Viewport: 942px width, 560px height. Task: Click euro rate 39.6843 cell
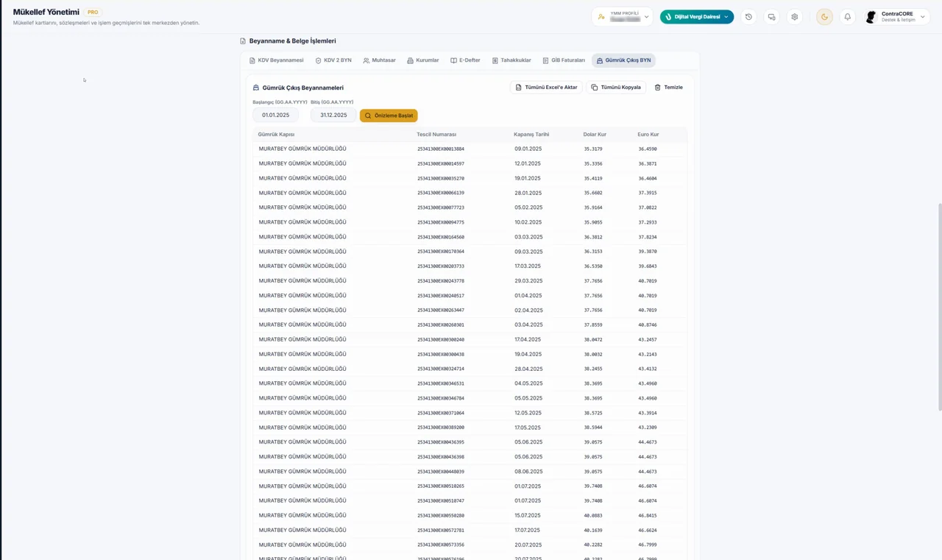click(x=648, y=266)
